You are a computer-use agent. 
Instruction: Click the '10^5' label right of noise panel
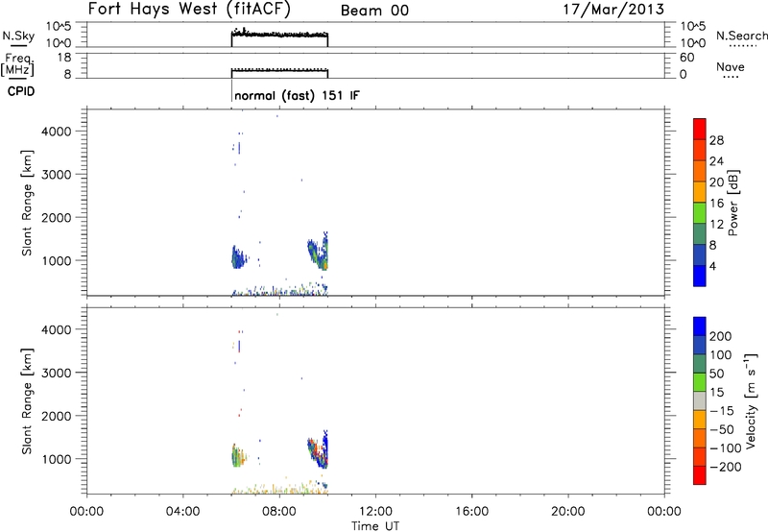tap(693, 26)
